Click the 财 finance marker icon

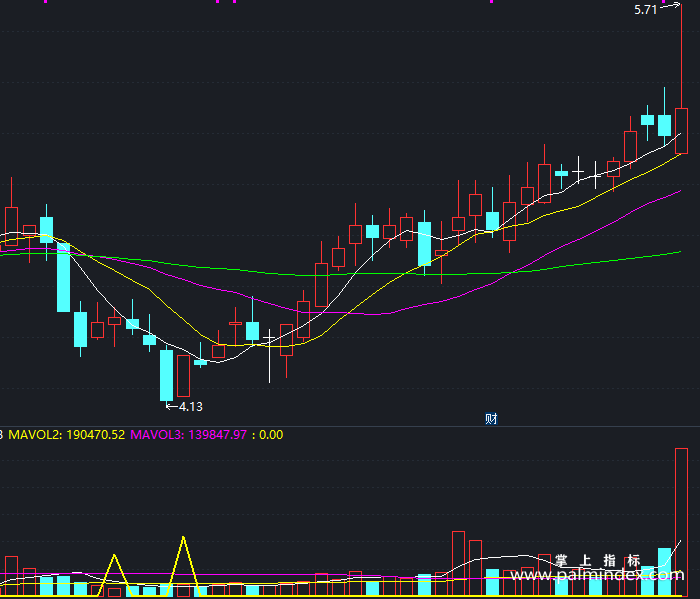pyautogui.click(x=491, y=419)
